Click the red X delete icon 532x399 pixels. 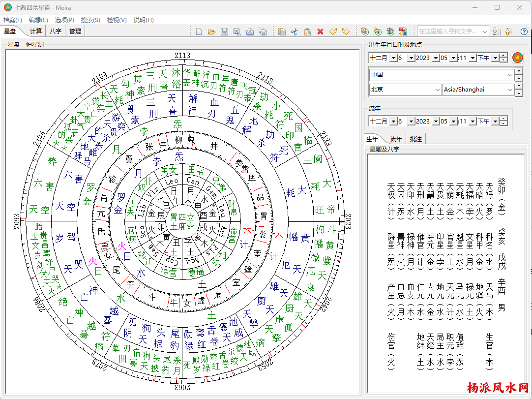coord(320,31)
